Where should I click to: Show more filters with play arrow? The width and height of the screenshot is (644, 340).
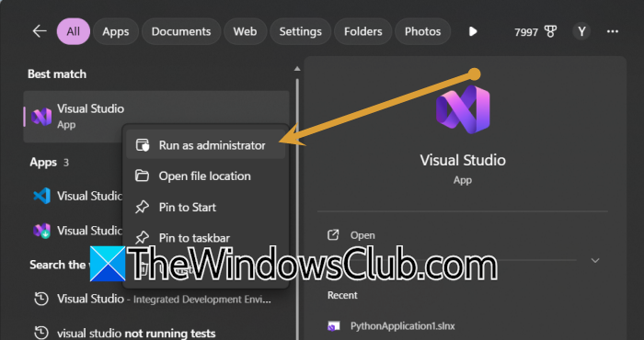click(473, 31)
